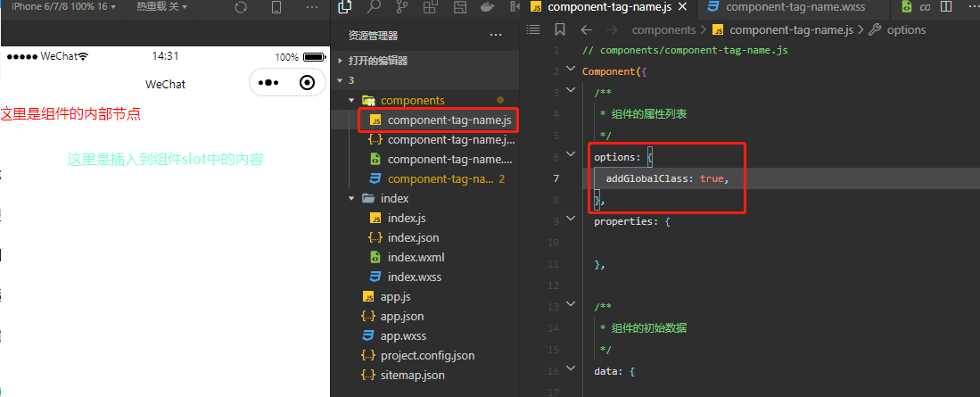This screenshot has width=980, height=397.
Task: Open sitemap.json file
Action: (413, 375)
